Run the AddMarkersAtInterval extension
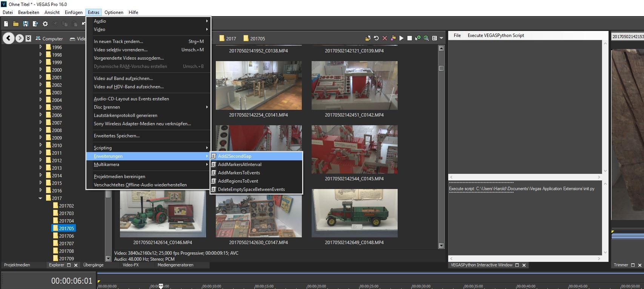Image resolution: width=644 pixels, height=289 pixels. coord(239,164)
